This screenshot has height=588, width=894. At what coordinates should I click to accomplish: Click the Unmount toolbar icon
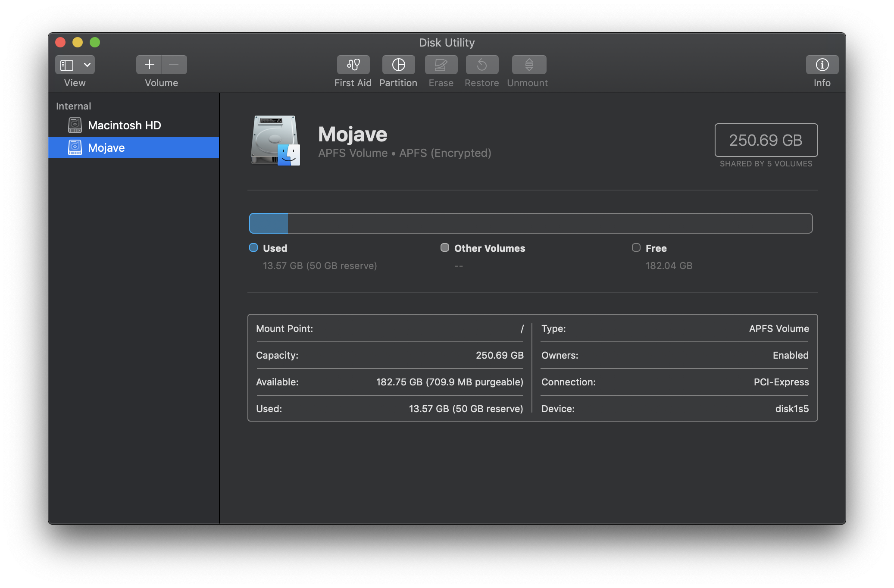pyautogui.click(x=529, y=65)
